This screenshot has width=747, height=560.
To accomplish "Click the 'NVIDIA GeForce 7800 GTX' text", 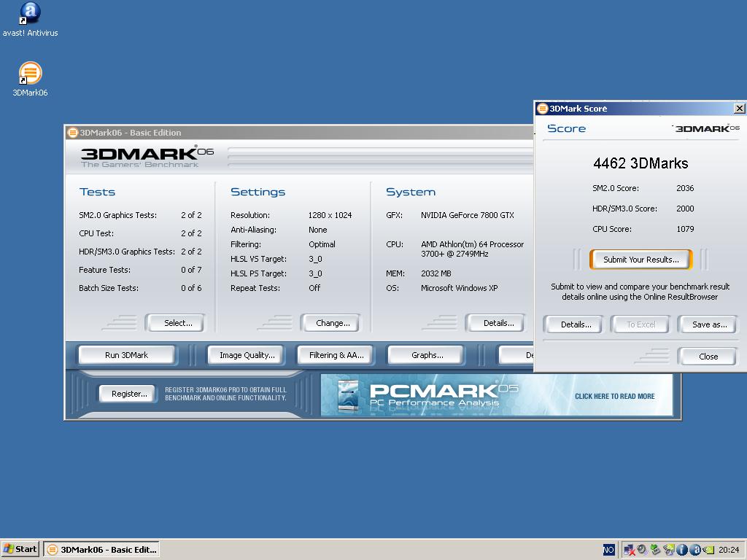I will 468,215.
